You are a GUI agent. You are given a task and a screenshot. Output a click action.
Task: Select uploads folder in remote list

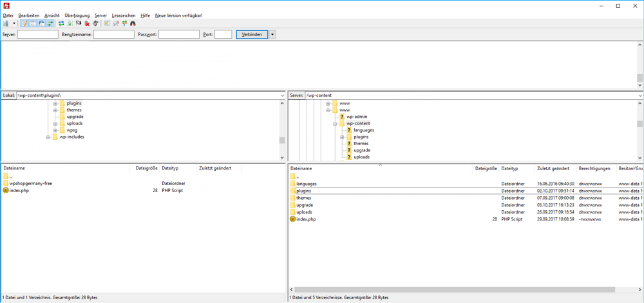(305, 212)
